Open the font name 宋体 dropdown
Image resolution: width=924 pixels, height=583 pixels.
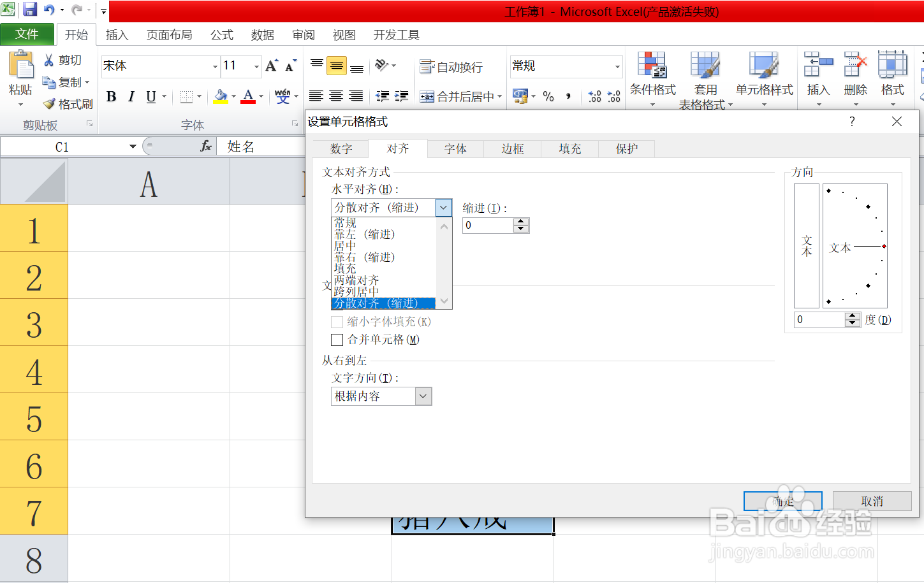[x=215, y=66]
